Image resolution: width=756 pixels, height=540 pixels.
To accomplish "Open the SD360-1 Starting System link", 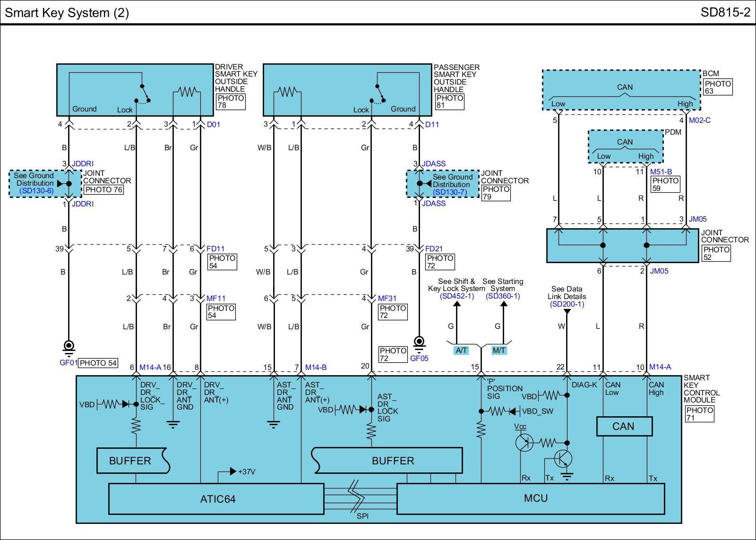I will click(x=503, y=296).
